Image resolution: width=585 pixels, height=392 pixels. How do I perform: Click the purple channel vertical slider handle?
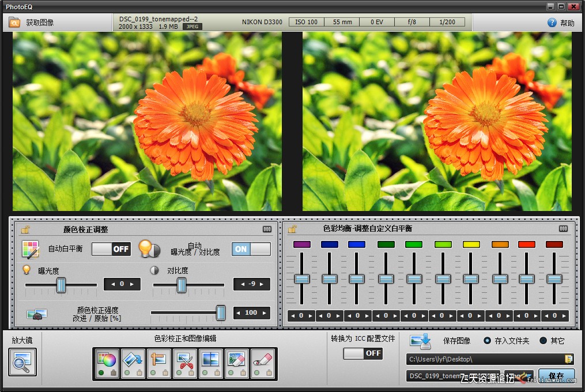pyautogui.click(x=302, y=279)
